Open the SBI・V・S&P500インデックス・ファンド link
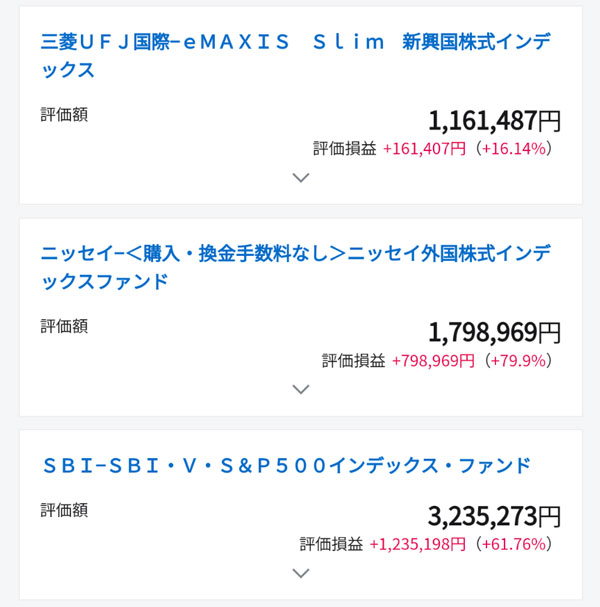This screenshot has height=607, width=600. [x=286, y=465]
